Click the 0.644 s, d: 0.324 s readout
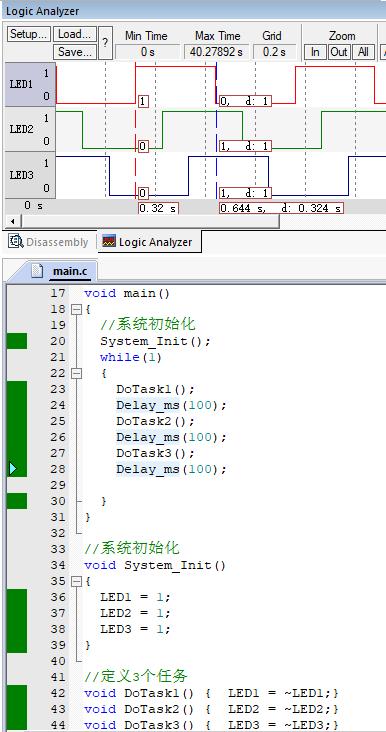 pos(281,208)
